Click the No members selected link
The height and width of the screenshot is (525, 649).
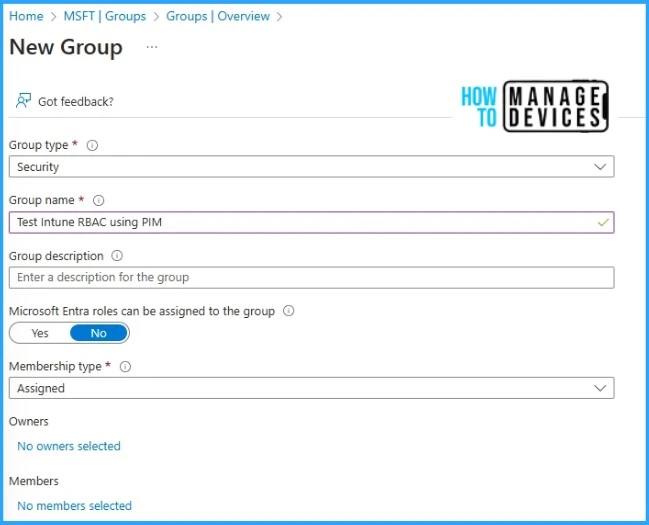point(75,506)
